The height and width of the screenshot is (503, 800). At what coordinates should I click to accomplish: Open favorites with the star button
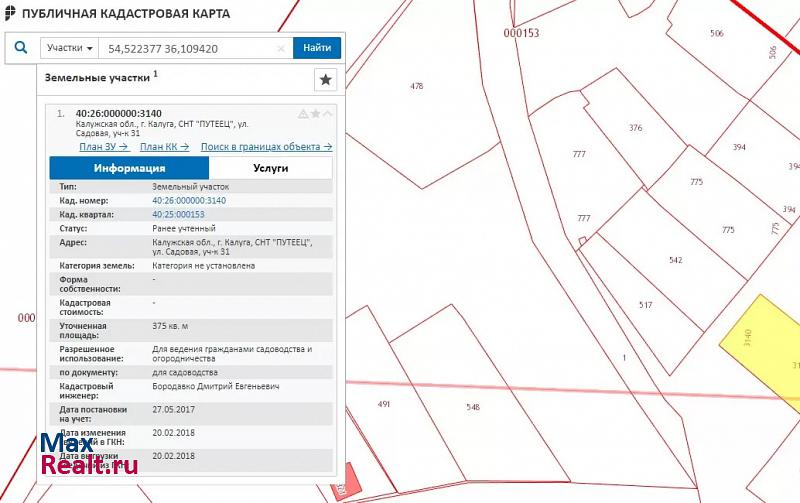point(324,80)
